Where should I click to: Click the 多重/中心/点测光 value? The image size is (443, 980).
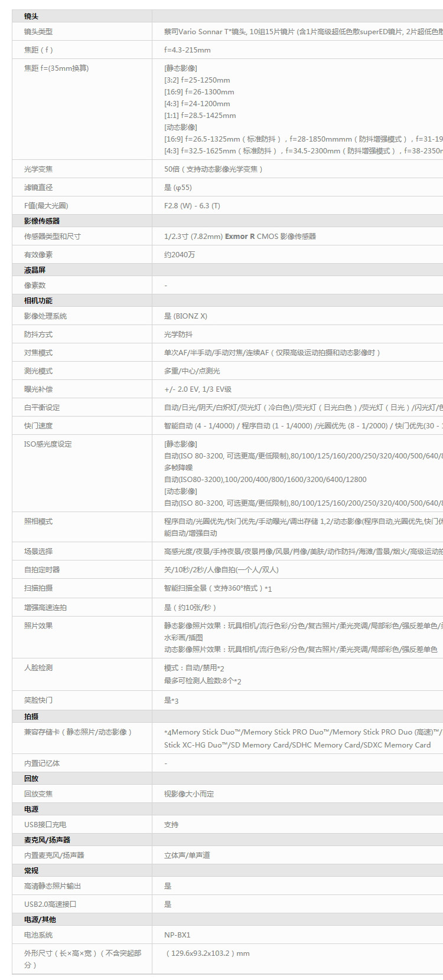(x=192, y=371)
